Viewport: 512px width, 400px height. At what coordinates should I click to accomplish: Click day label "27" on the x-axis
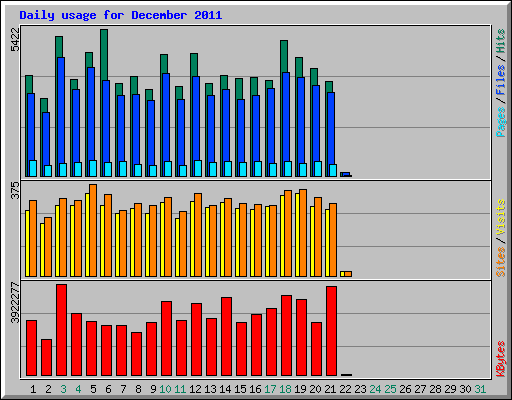click(x=420, y=389)
